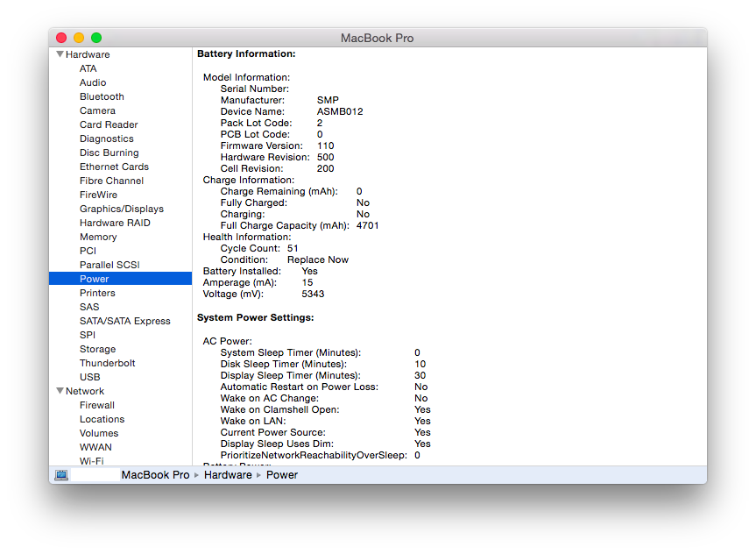Viewport: 756px width, 554px height.
Task: Select ATA in the sidebar
Action: 88,68
